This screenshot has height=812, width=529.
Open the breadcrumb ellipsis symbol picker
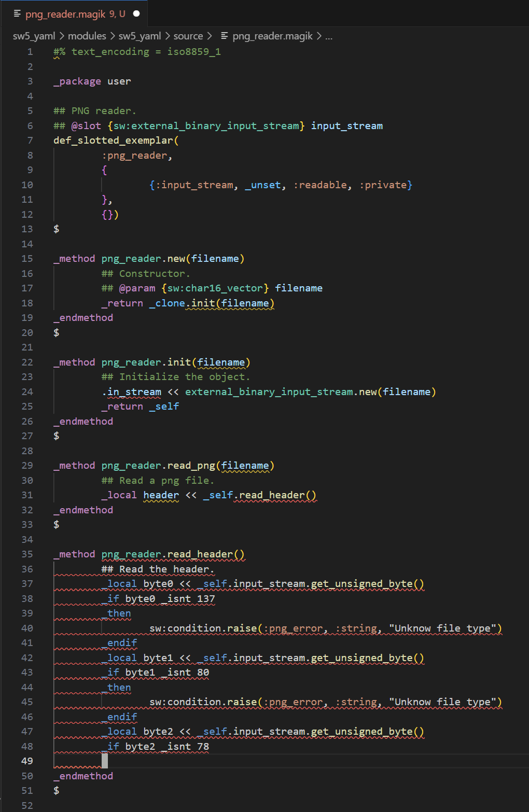point(328,36)
